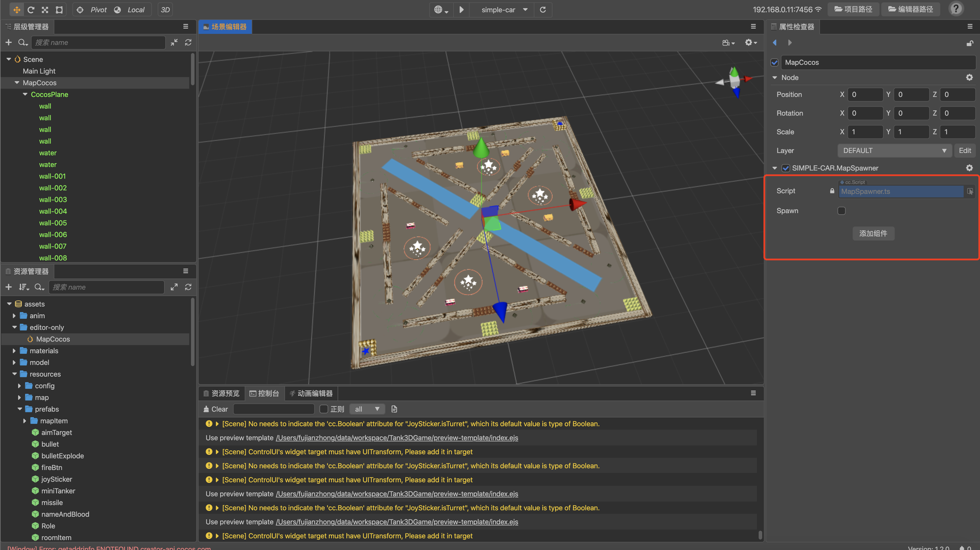
Task: Click the Play preview button
Action: coord(461,10)
